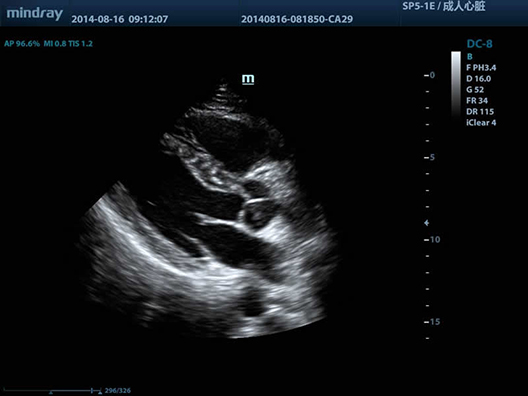Click the cine progress bar track
Screen dimensions: 528x396
pyautogui.click(x=52, y=390)
